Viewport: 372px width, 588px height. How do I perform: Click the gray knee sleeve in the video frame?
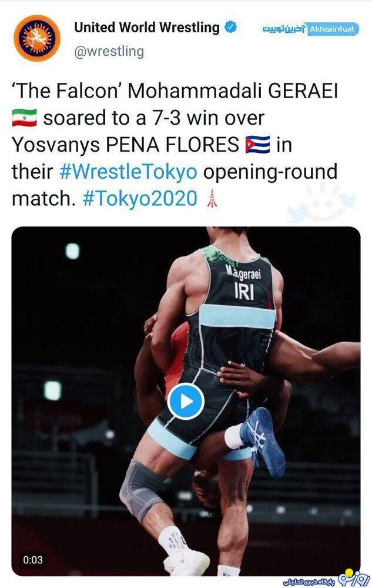coord(140,489)
